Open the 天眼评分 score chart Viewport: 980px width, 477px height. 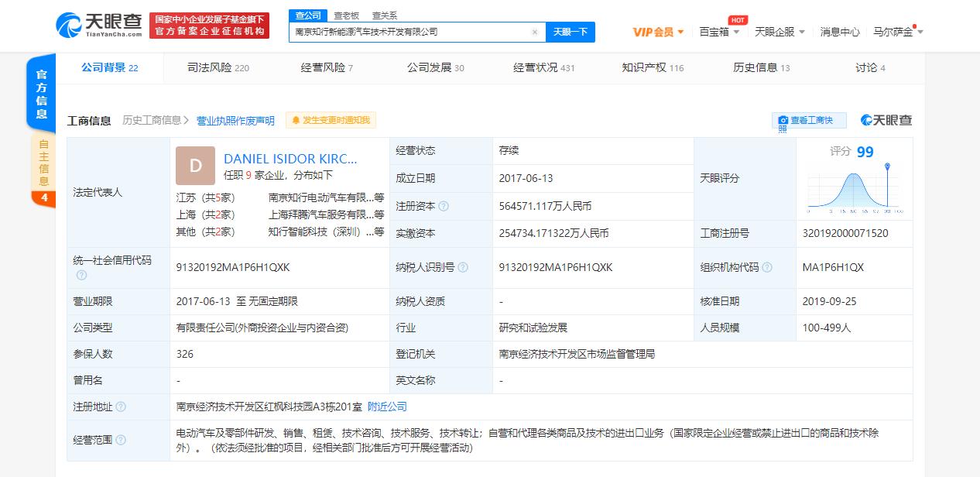pos(855,190)
